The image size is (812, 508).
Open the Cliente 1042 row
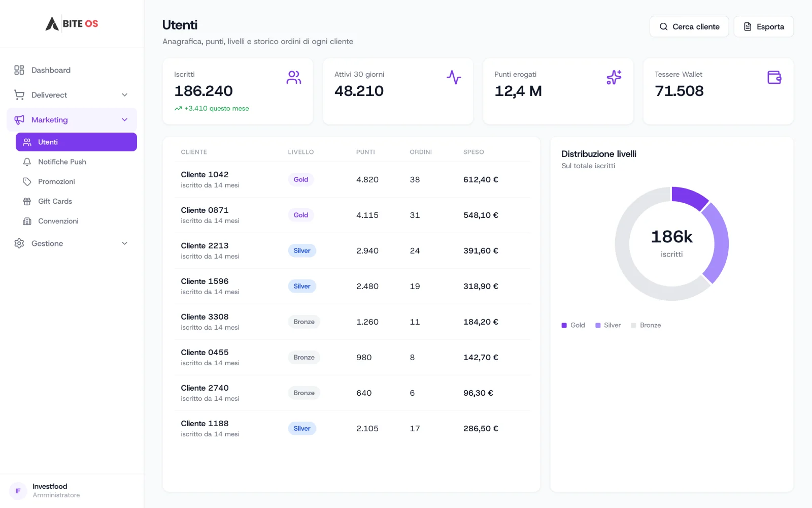pos(351,180)
